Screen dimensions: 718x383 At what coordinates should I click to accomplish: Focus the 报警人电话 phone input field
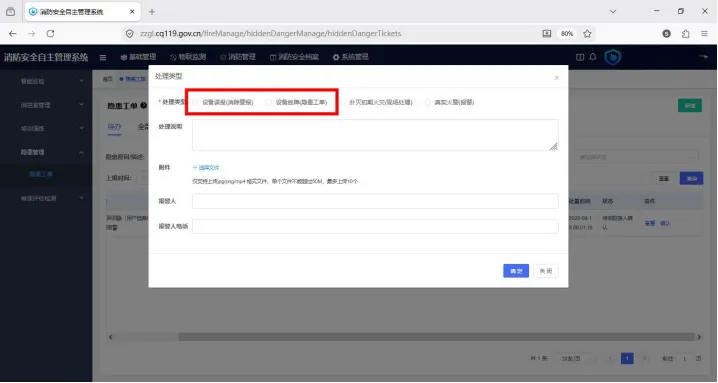pos(375,226)
